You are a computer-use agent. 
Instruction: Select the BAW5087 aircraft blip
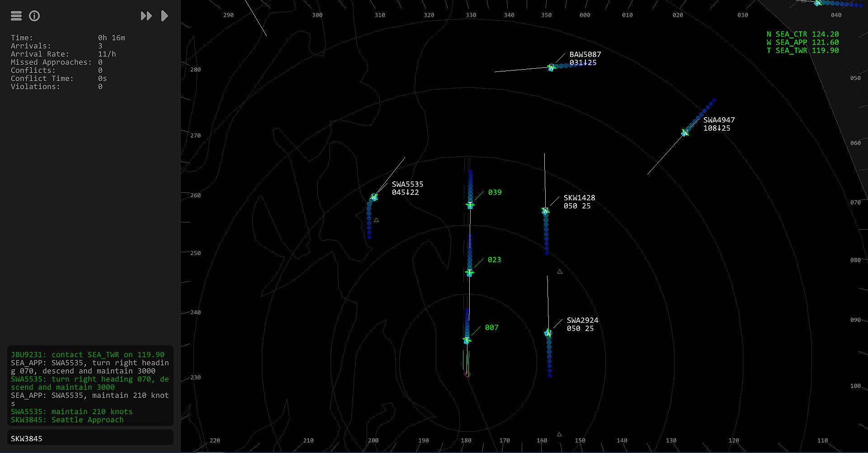(x=551, y=67)
